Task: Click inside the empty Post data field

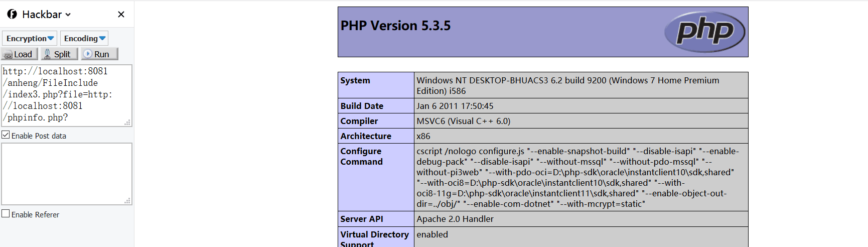Action: click(67, 174)
